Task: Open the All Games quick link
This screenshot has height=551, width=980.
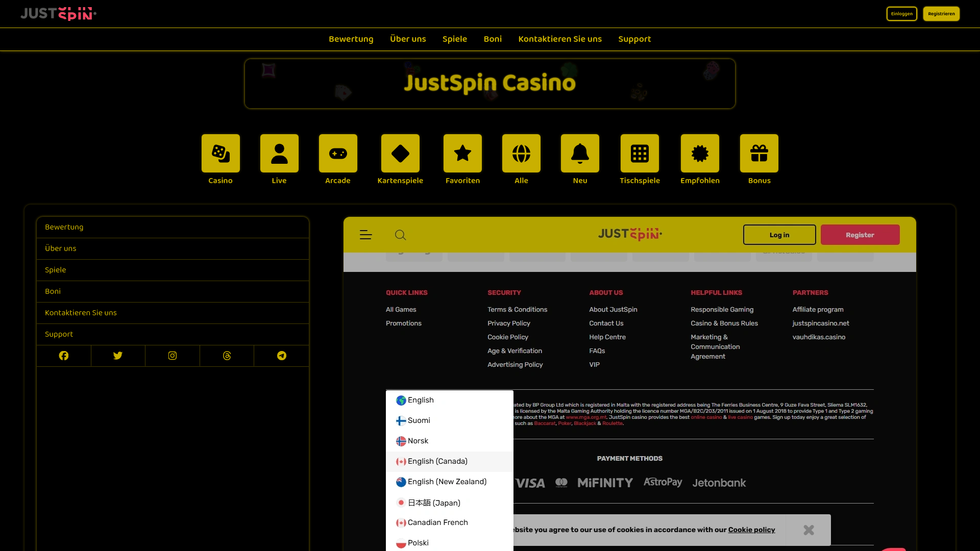Action: (401, 310)
